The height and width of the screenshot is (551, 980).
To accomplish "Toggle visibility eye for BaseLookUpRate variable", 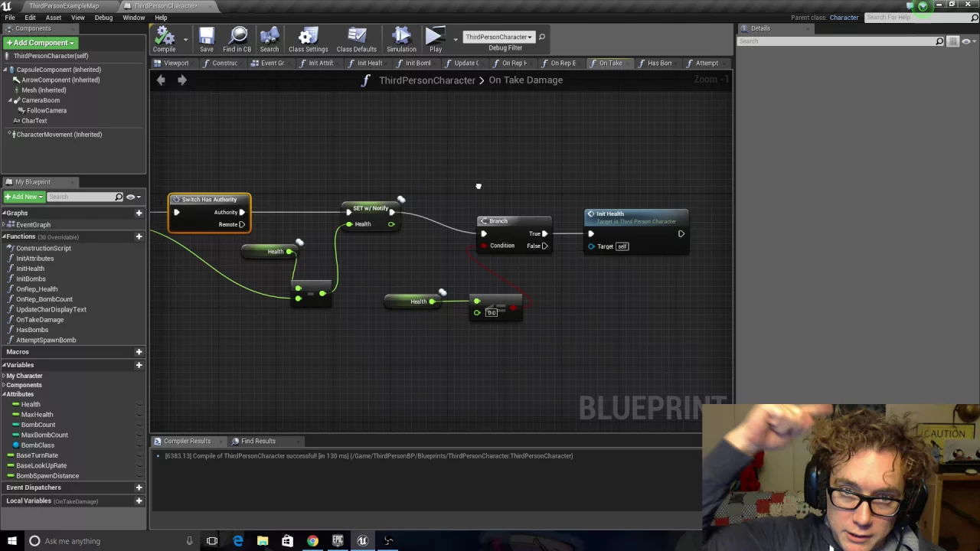I will (139, 465).
